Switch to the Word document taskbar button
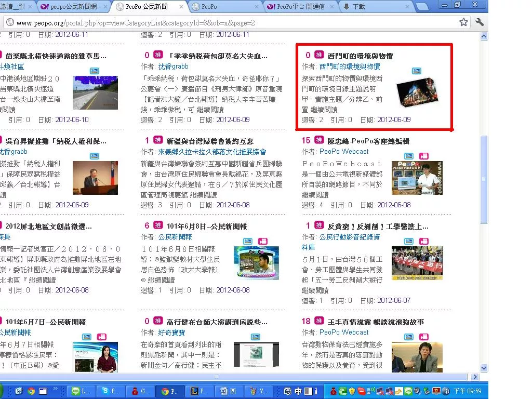 point(229,391)
